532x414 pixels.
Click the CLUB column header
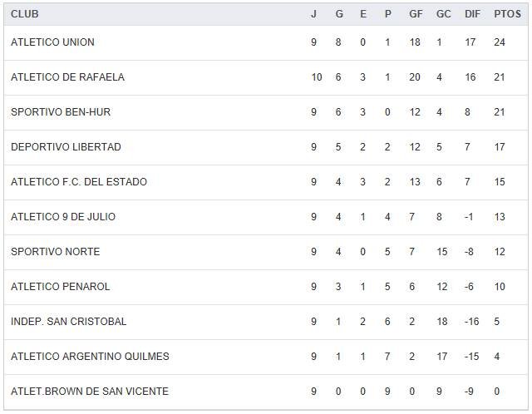(25, 14)
